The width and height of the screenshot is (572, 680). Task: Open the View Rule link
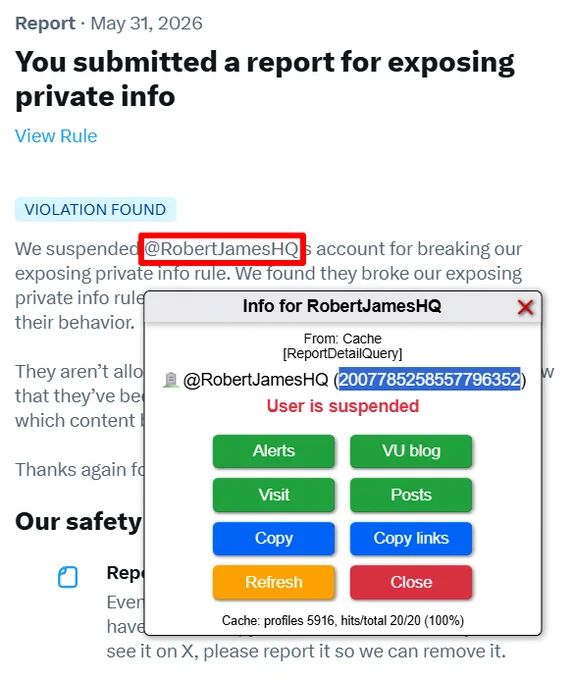click(56, 136)
